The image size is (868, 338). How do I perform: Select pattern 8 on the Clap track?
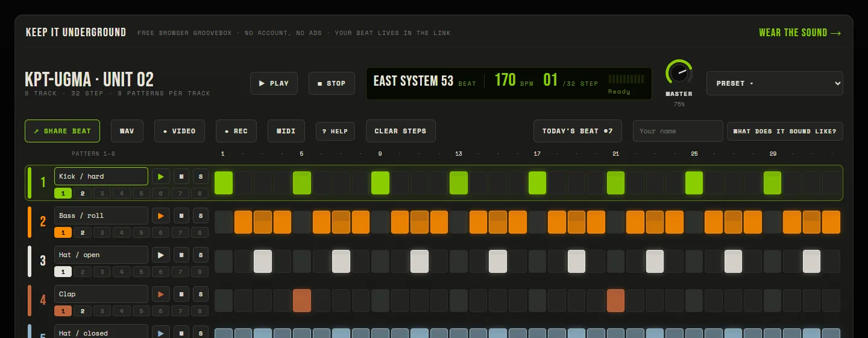200,311
